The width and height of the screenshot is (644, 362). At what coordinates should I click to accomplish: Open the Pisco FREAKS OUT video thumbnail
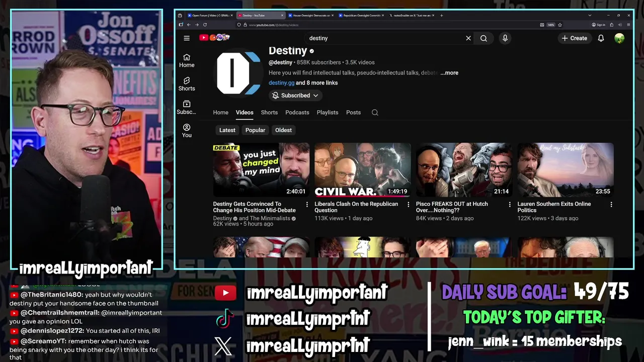(x=464, y=170)
